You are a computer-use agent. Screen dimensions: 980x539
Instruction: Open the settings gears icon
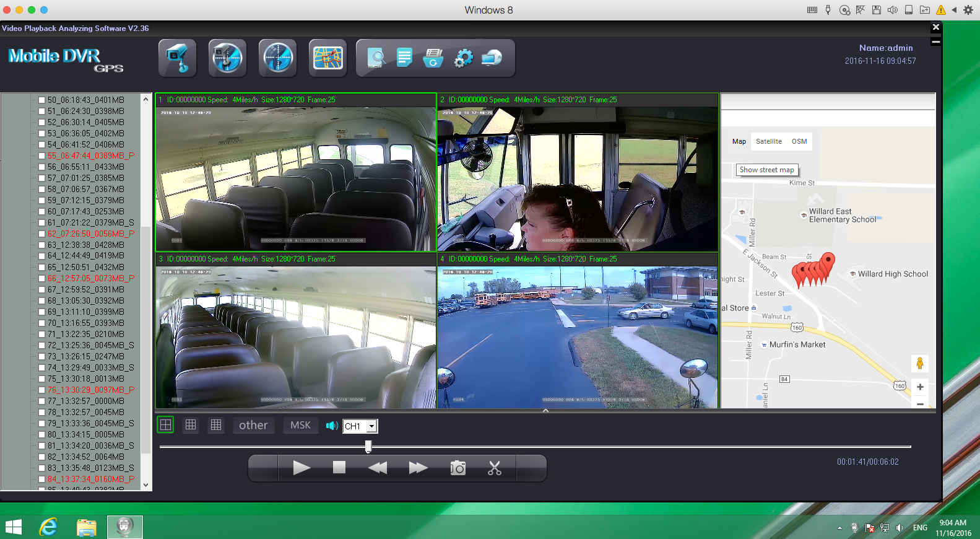463,58
